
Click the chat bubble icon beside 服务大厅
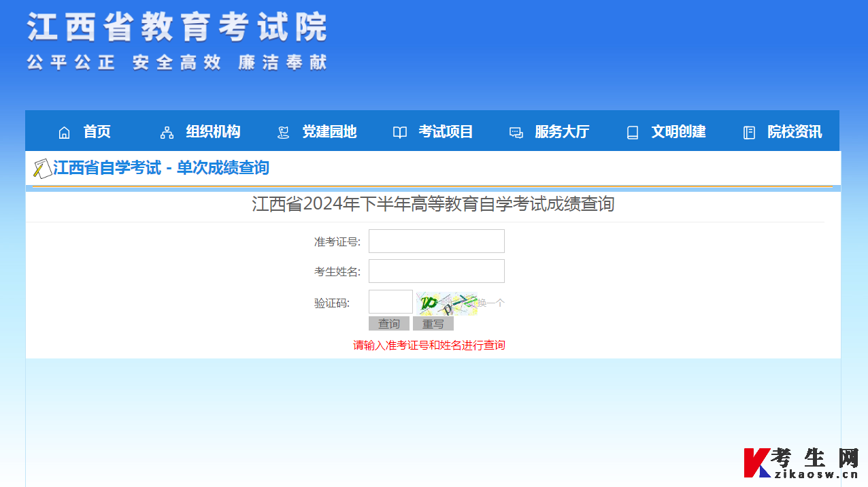pyautogui.click(x=516, y=132)
